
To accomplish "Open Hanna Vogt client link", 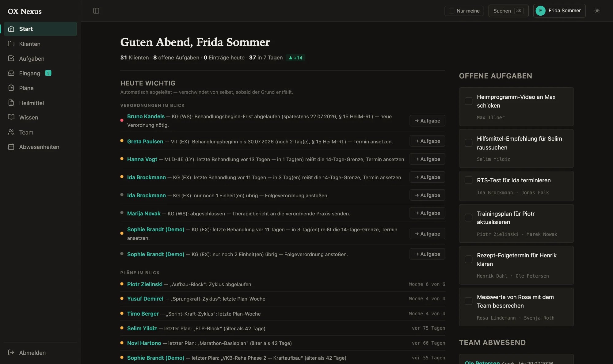I will coord(142,159).
